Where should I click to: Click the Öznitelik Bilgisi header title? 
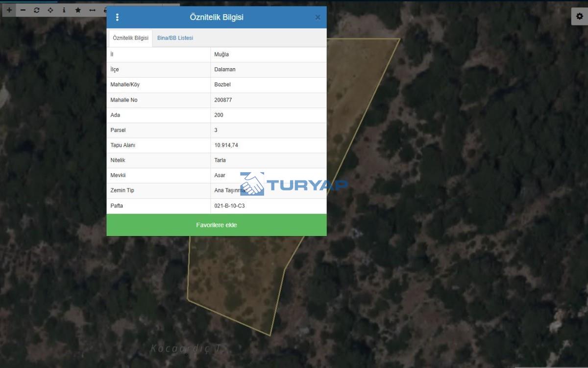pyautogui.click(x=217, y=17)
